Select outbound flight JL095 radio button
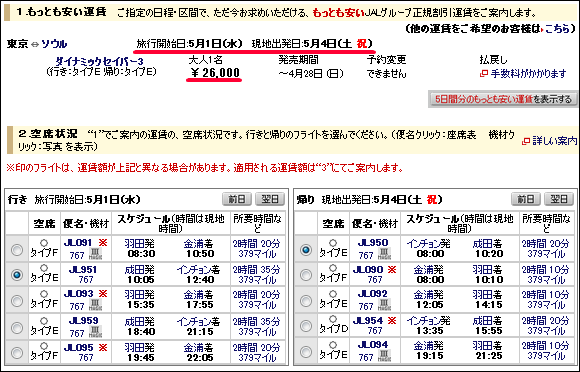580x372 pixels. tap(17, 353)
